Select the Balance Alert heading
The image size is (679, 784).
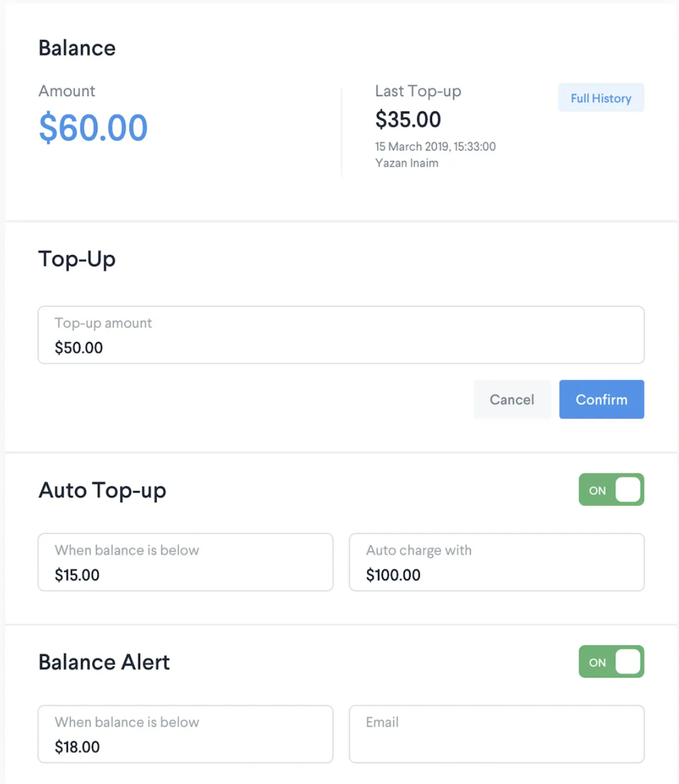(x=104, y=661)
